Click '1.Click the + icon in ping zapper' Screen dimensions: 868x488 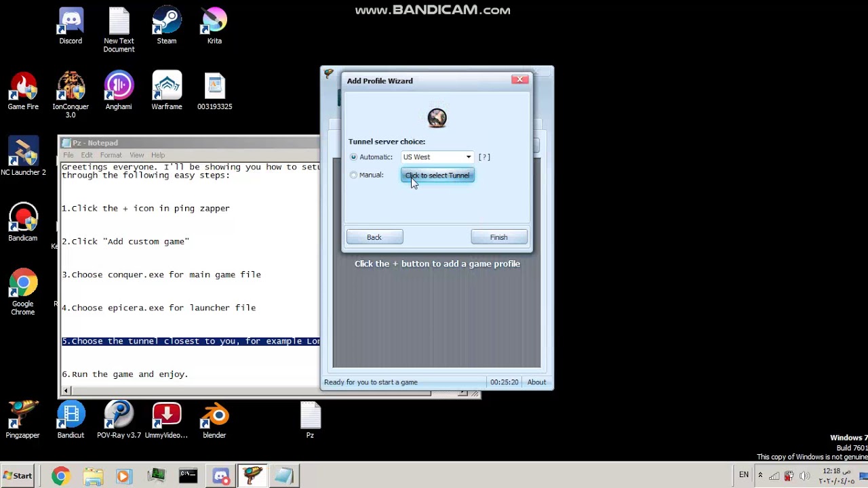tap(146, 208)
